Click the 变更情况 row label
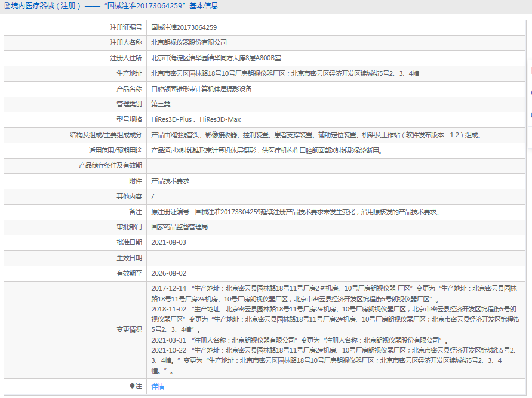The width and height of the screenshot is (532, 398). [x=129, y=329]
